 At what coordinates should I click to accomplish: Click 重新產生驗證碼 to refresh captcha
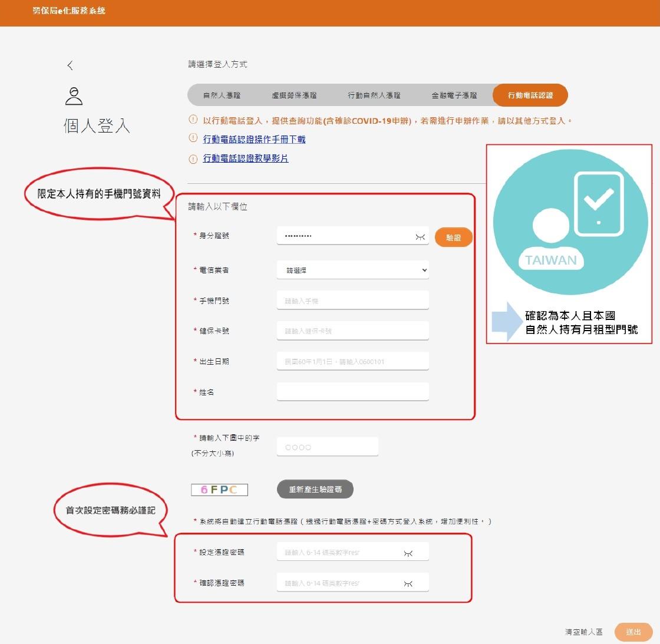pyautogui.click(x=315, y=489)
